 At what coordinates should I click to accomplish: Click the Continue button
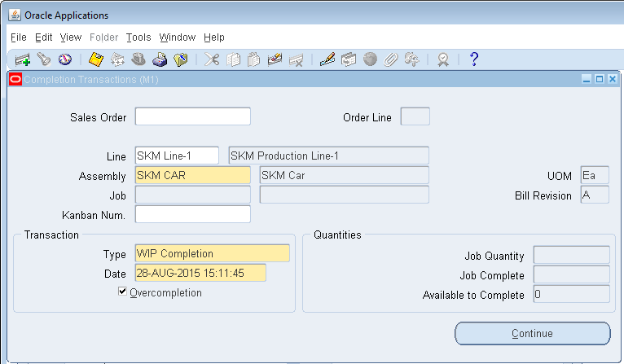(x=533, y=333)
